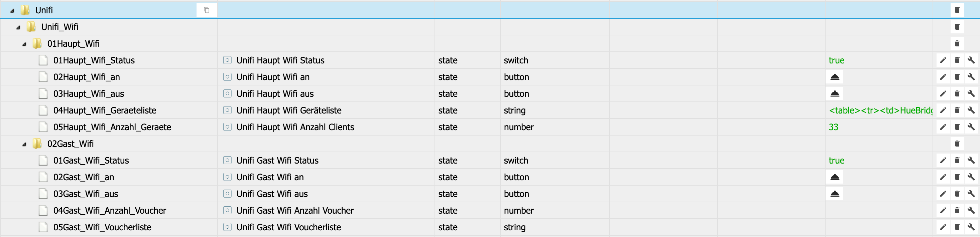Select the Unifi_Wifi folder name
The width and height of the screenshot is (980, 237).
click(60, 27)
